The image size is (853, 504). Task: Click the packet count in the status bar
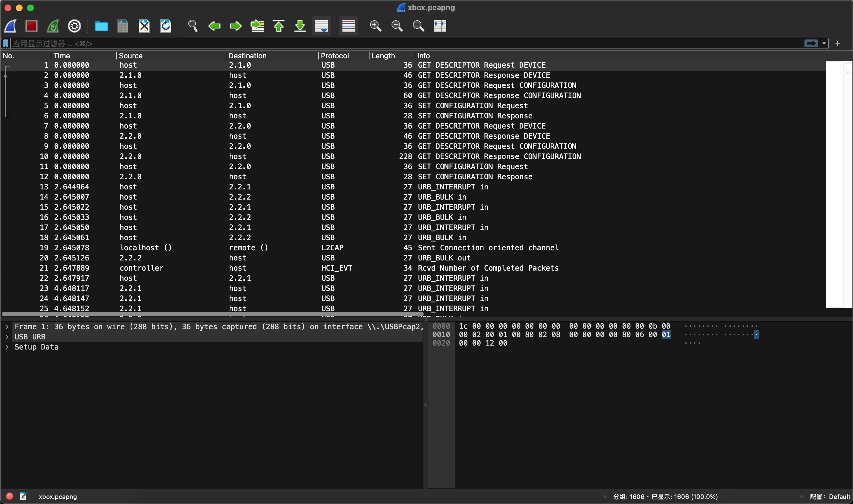(665, 496)
